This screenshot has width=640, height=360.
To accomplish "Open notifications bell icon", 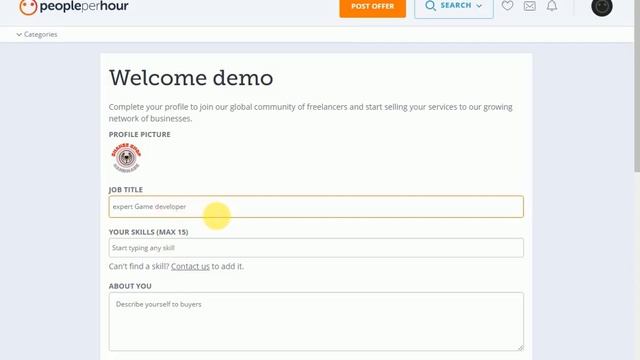I will pos(552,6).
